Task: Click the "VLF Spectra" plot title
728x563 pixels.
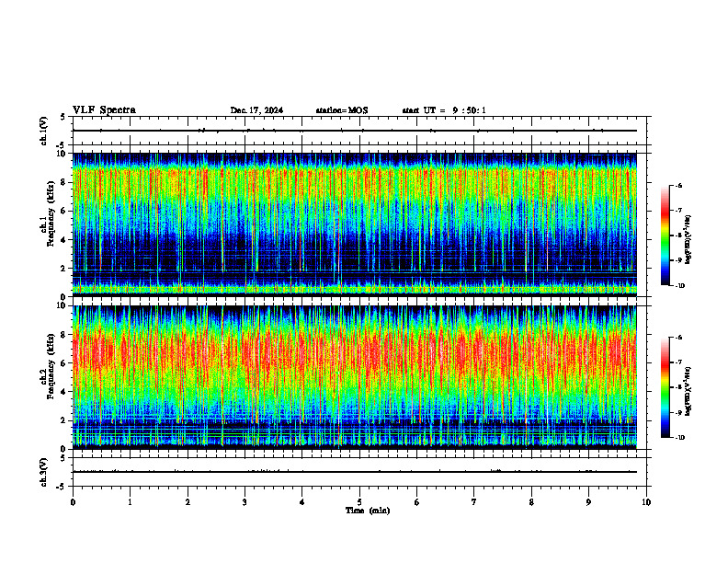Action: click(105, 110)
